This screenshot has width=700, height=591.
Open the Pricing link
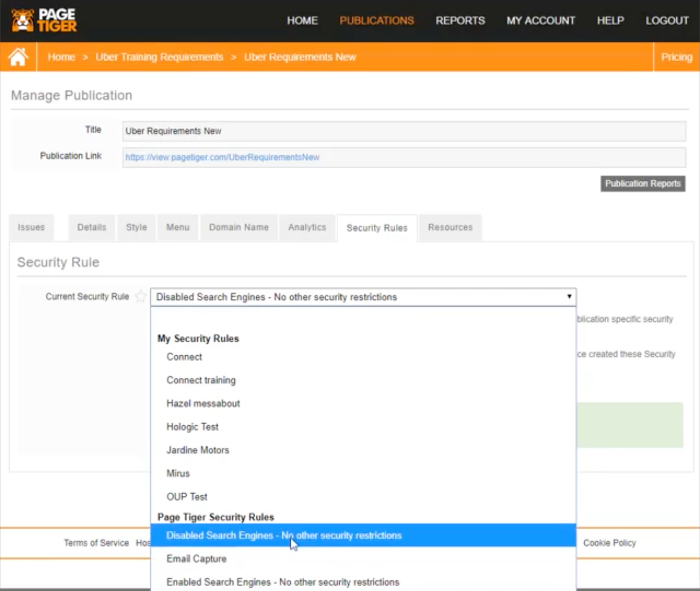coord(676,57)
